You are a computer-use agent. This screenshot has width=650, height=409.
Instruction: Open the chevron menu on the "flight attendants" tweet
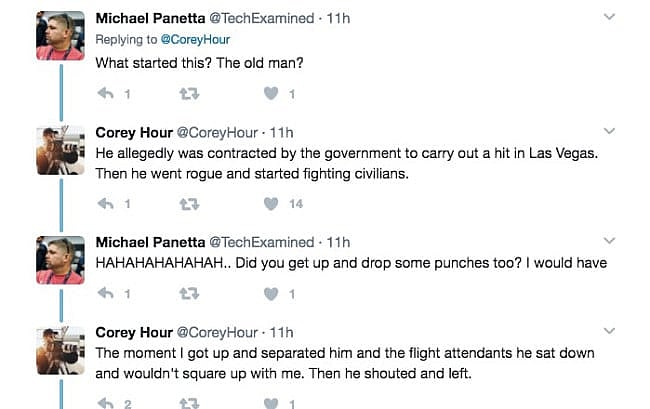[610, 331]
